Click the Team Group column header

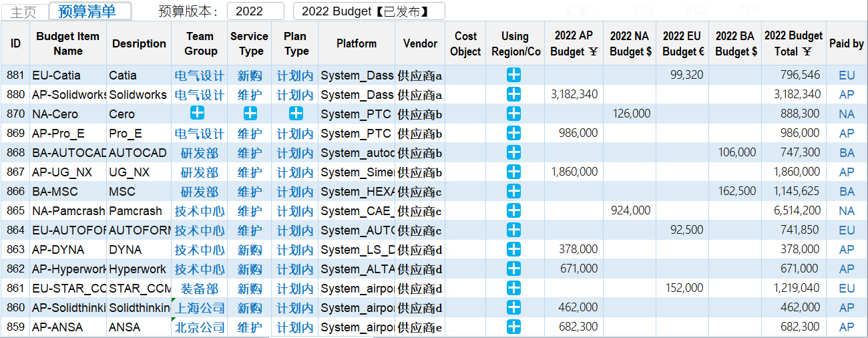tap(200, 43)
